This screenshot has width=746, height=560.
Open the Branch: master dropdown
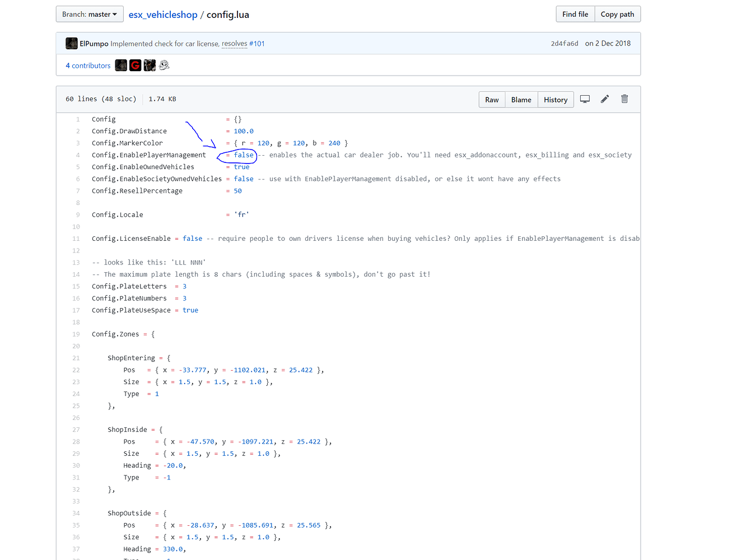pyautogui.click(x=90, y=14)
